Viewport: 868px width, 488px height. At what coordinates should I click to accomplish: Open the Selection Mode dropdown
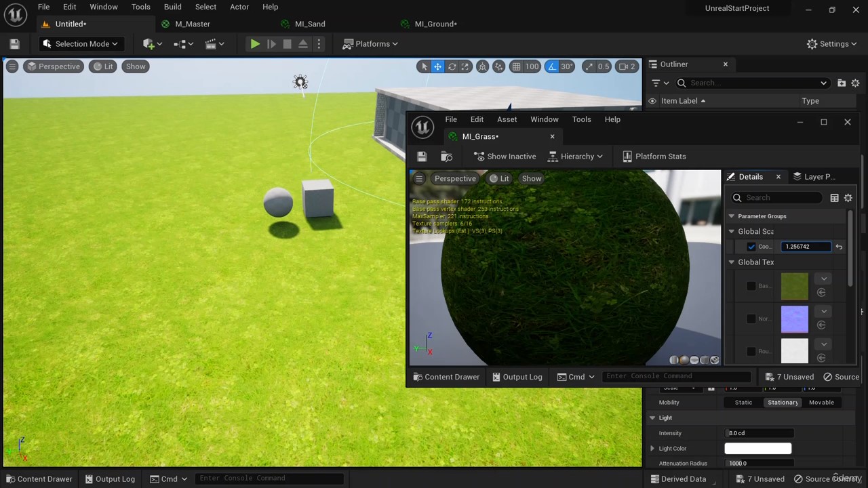[x=80, y=44]
